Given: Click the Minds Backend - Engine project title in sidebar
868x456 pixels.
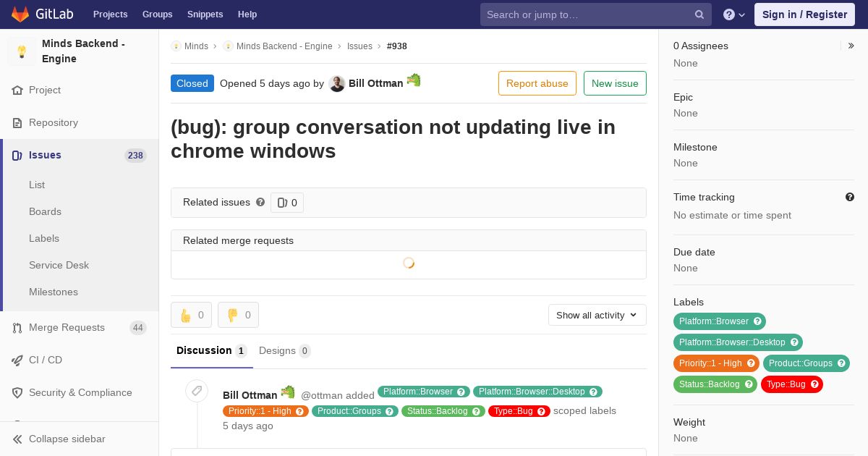Looking at the screenshot, I should click(x=83, y=51).
